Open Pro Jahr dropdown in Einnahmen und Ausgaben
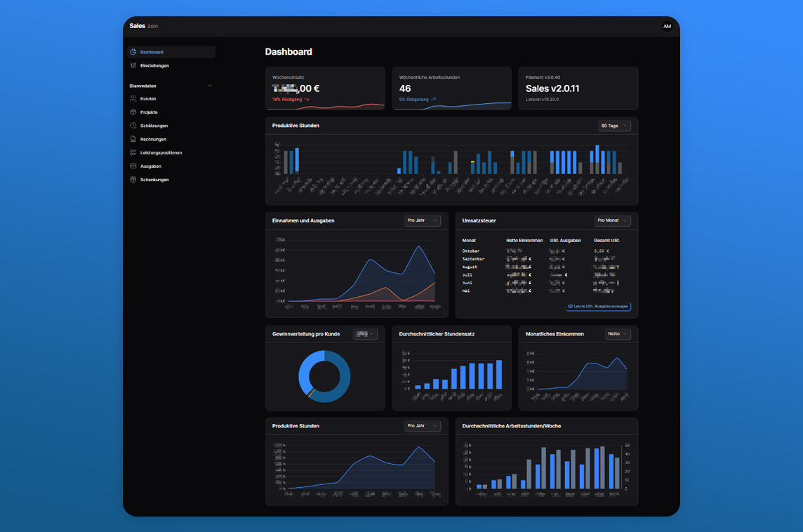803x532 pixels. 423,220
